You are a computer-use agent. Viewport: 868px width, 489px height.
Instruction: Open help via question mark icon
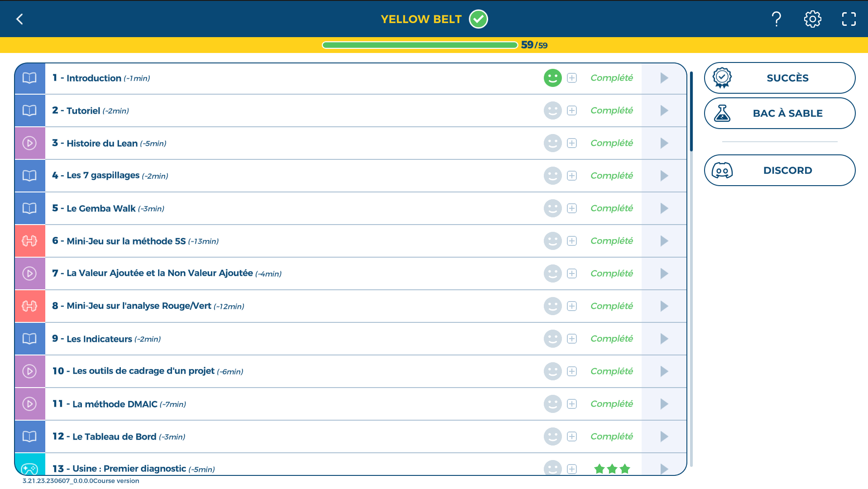pyautogui.click(x=776, y=19)
